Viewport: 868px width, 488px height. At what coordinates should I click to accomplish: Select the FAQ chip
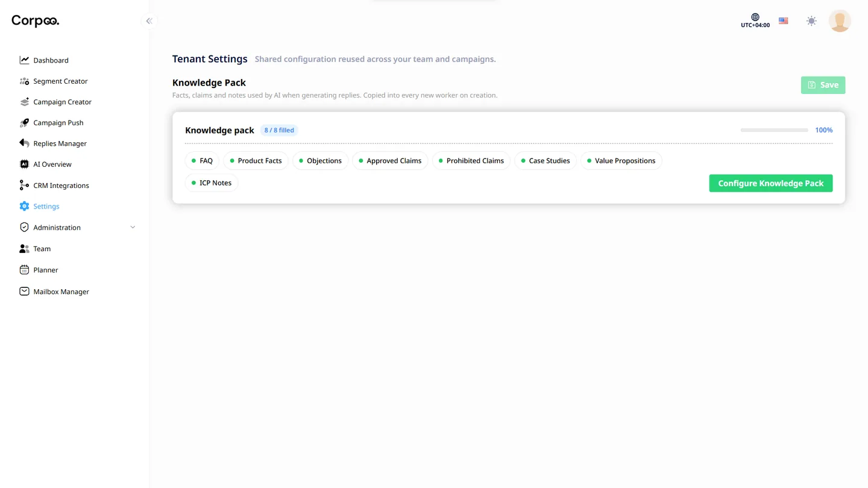point(202,161)
